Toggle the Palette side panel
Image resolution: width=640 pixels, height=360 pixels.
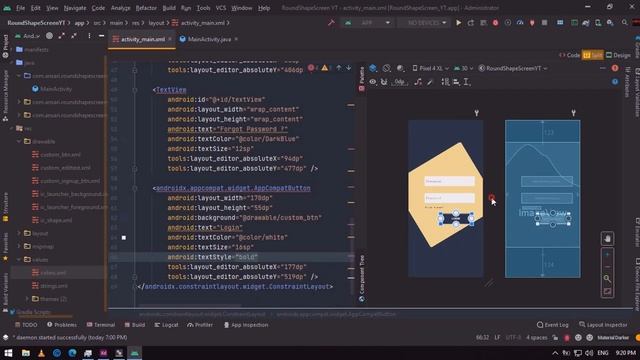362,79
